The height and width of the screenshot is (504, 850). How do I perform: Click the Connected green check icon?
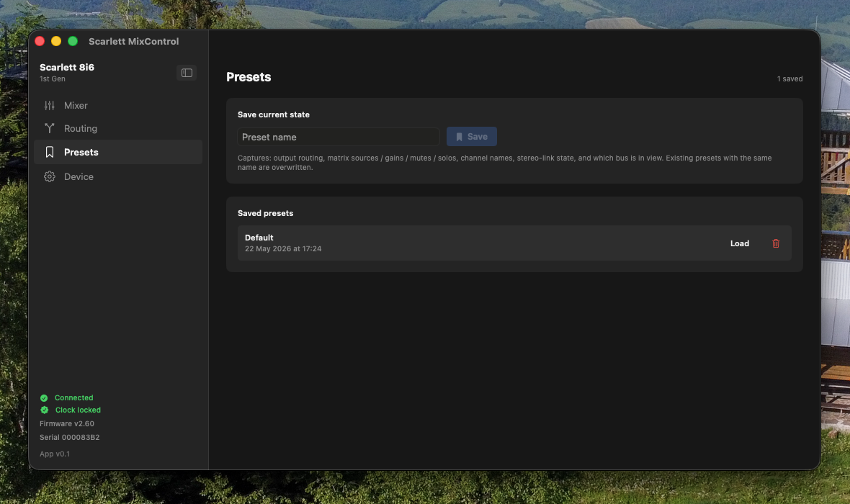(44, 397)
